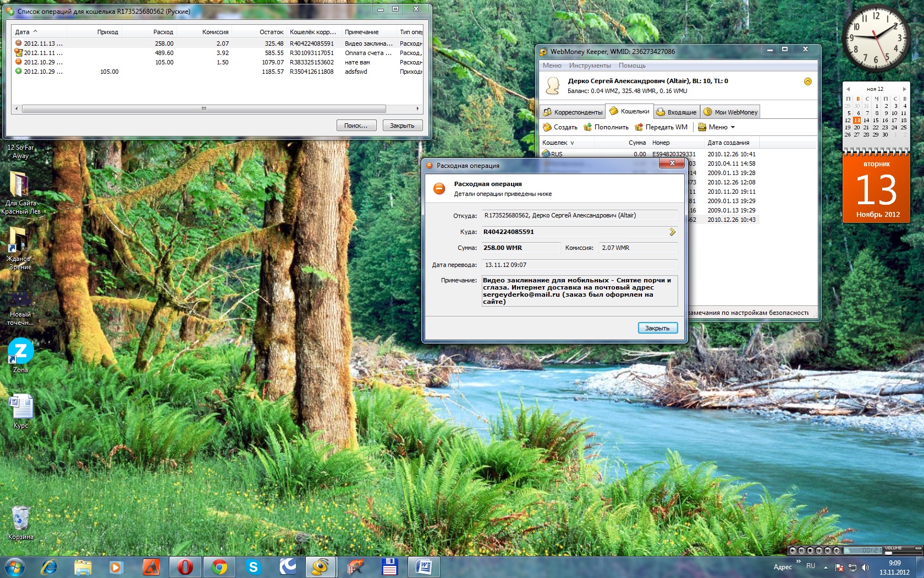
Task: Select the 105.00 income operation row
Action: pyautogui.click(x=110, y=72)
